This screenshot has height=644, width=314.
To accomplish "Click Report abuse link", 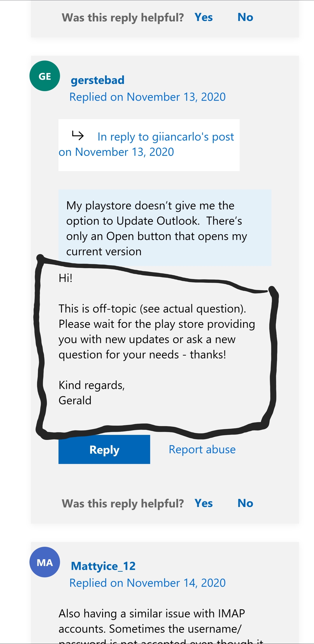I will 202,449.
